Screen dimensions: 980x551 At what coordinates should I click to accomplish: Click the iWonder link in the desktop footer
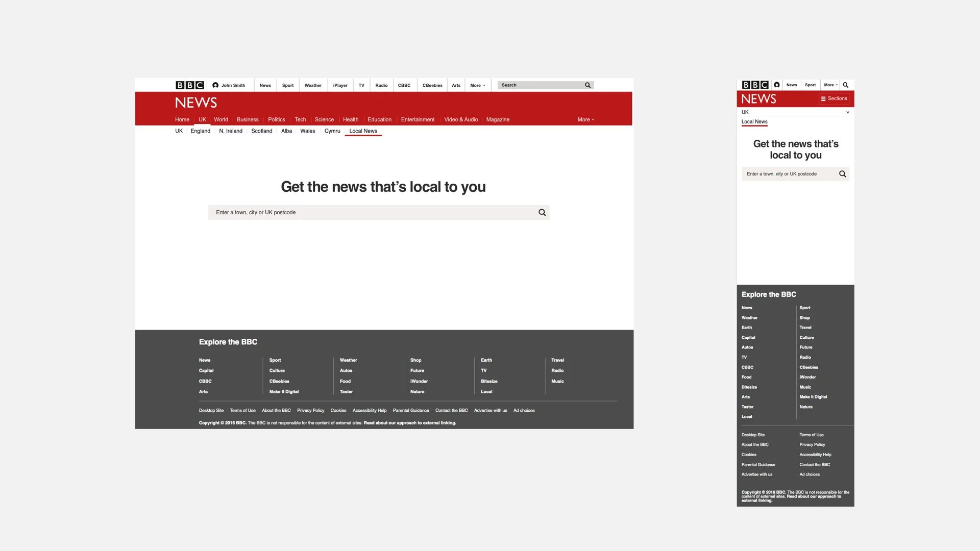pos(419,381)
